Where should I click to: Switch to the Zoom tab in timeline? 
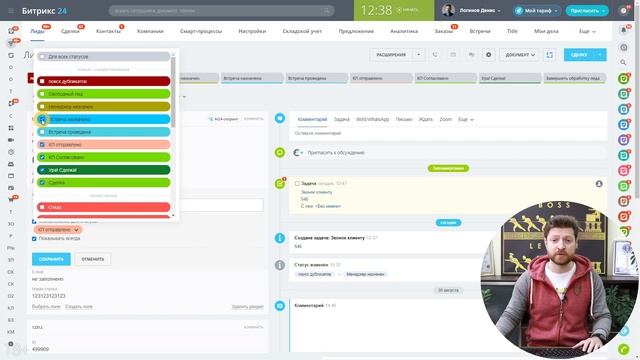pos(445,120)
